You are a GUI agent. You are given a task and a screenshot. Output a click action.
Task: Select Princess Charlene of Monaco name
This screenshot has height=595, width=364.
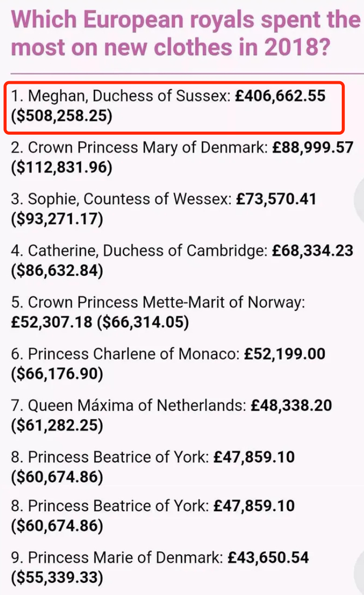coord(132,354)
